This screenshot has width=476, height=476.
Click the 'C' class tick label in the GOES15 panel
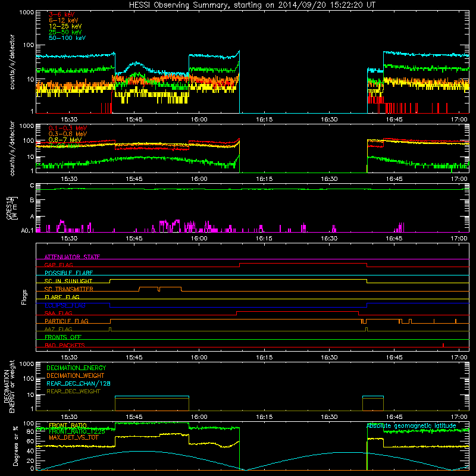32,186
